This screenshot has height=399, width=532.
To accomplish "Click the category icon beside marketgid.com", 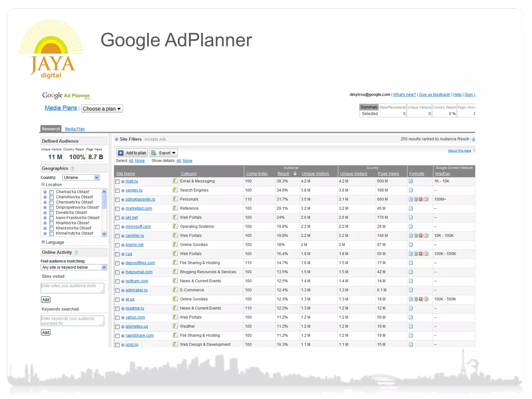I will point(175,208).
